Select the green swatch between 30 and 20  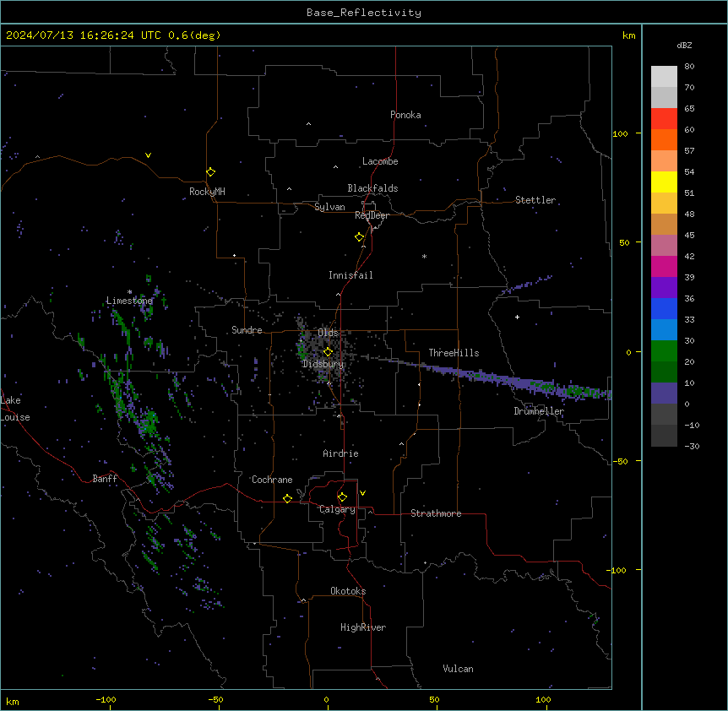[x=664, y=351]
